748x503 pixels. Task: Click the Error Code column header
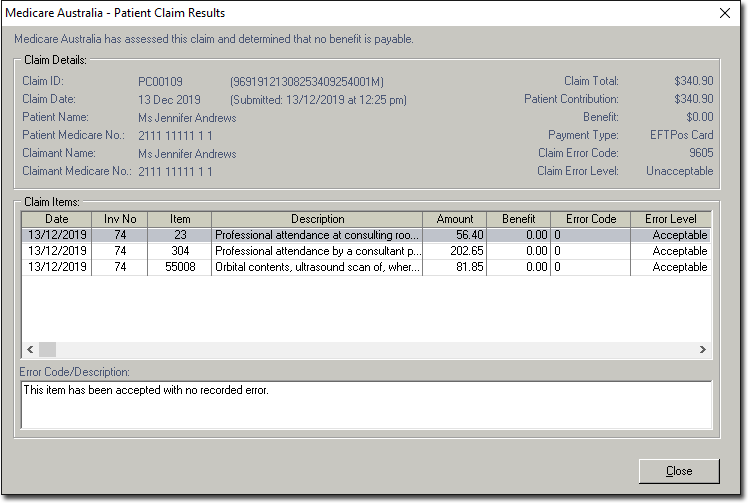click(590, 219)
